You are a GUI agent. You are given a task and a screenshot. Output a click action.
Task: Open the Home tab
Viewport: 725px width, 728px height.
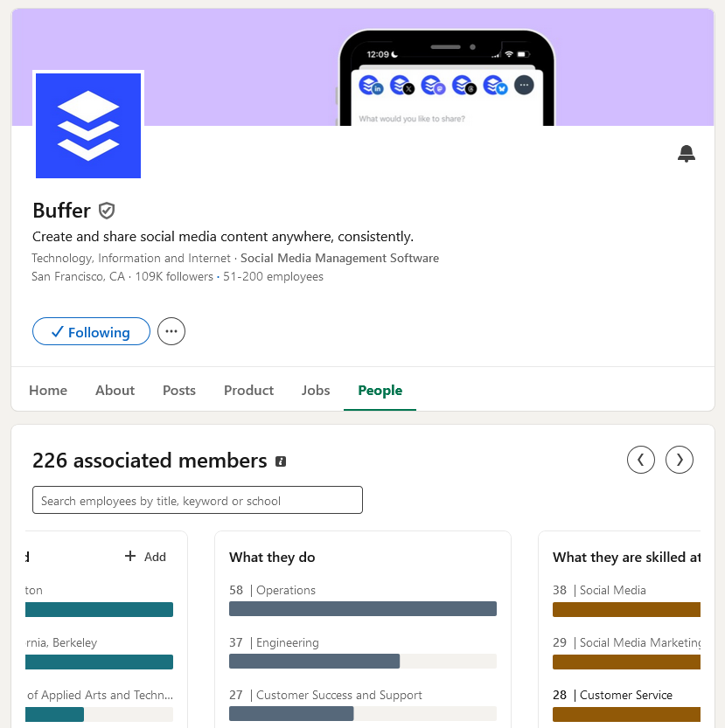click(48, 391)
